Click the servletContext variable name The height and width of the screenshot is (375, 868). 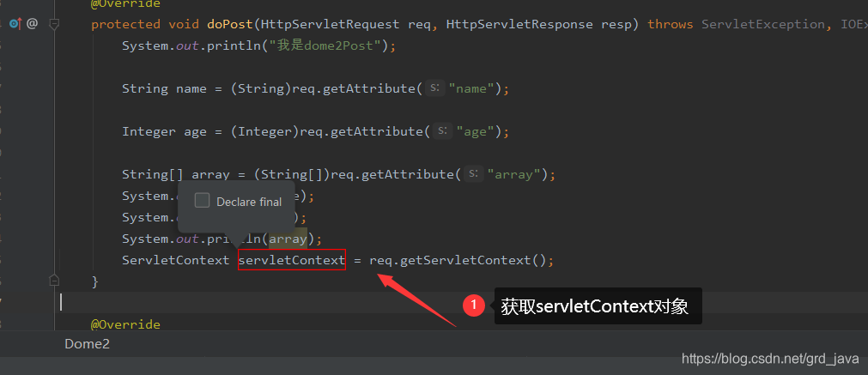[292, 260]
